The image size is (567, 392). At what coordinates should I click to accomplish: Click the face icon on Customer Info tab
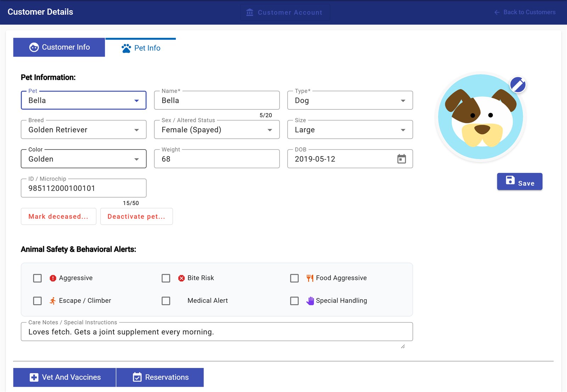pyautogui.click(x=34, y=47)
